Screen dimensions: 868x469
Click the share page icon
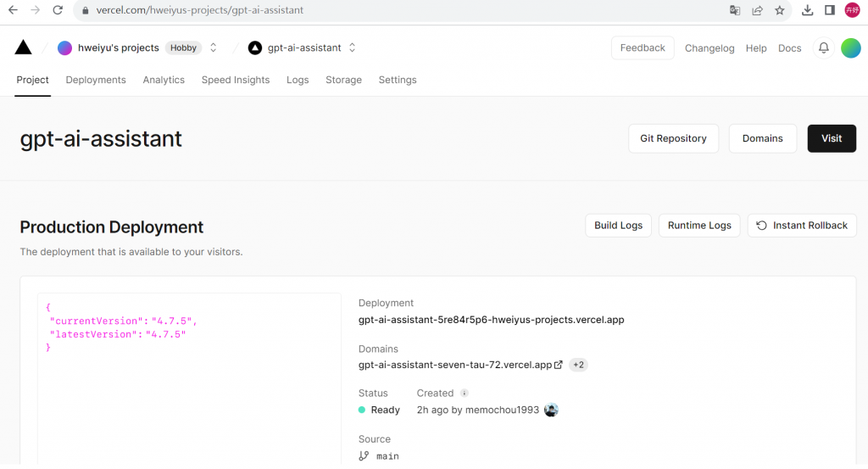(x=757, y=10)
